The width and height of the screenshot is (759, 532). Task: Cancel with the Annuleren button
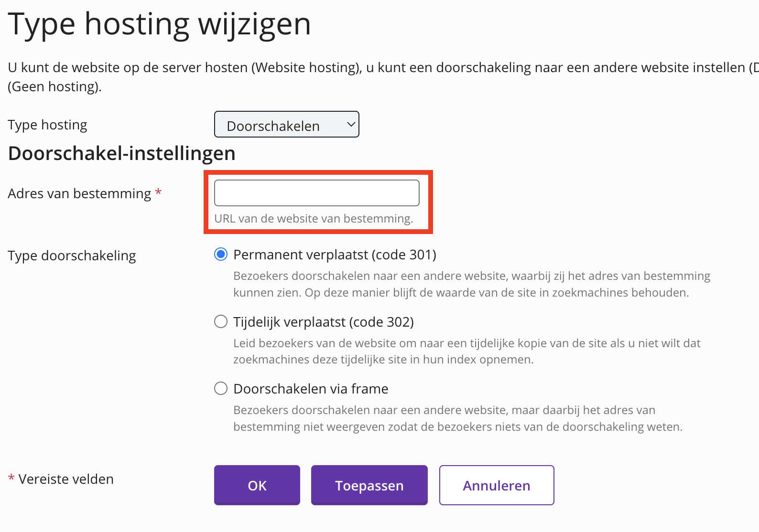pyautogui.click(x=497, y=485)
